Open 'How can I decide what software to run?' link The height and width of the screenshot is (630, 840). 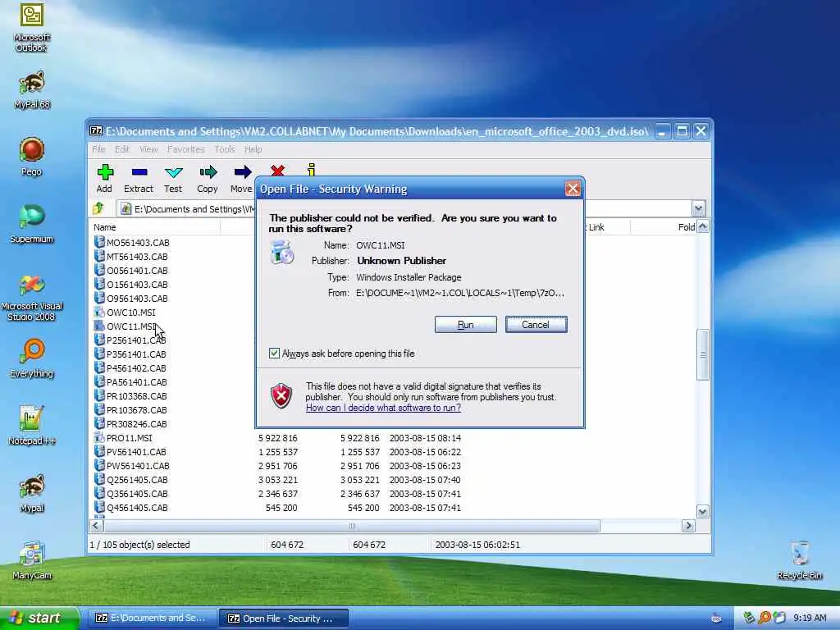point(383,408)
